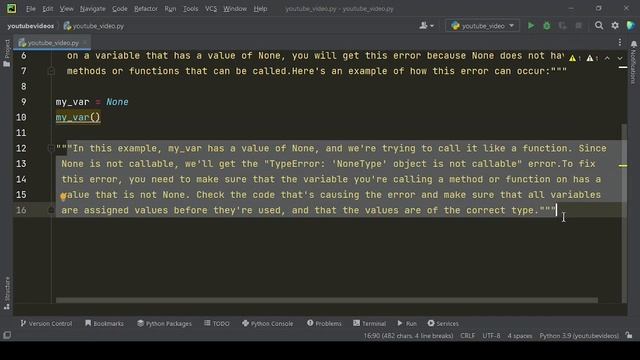
Task: Click the Run with Coverage icon
Action: click(562, 26)
